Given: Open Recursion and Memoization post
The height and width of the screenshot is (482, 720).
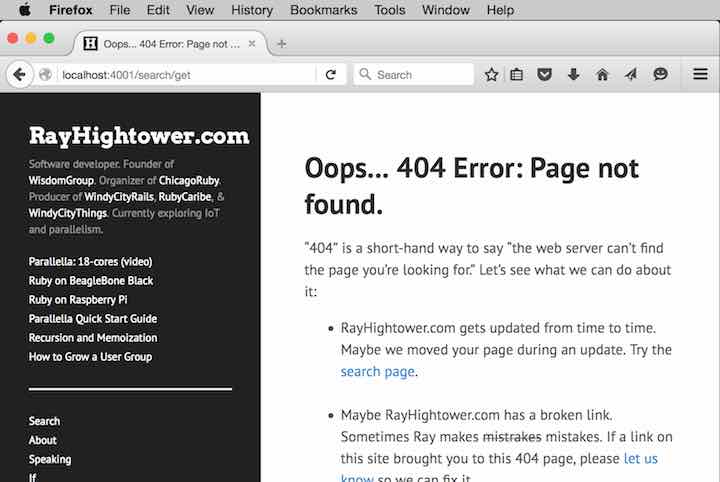Looking at the screenshot, I should point(93,338).
